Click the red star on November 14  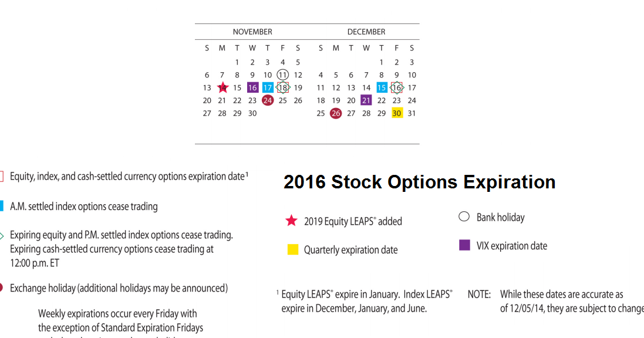(222, 87)
